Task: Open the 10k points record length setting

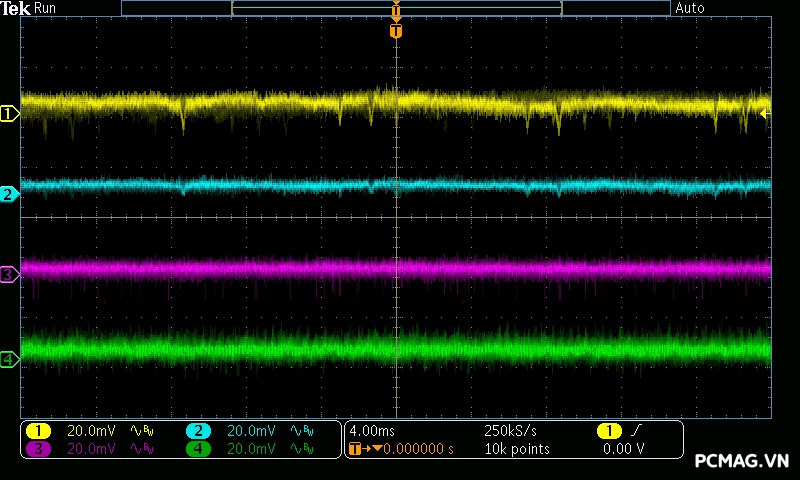Action: [x=516, y=449]
